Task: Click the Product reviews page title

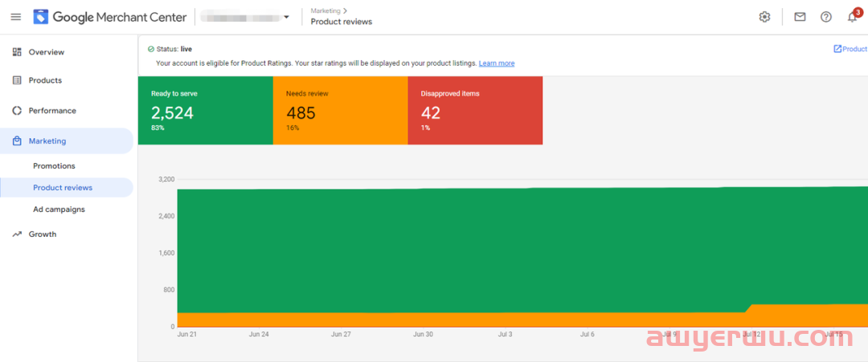Action: pos(342,22)
